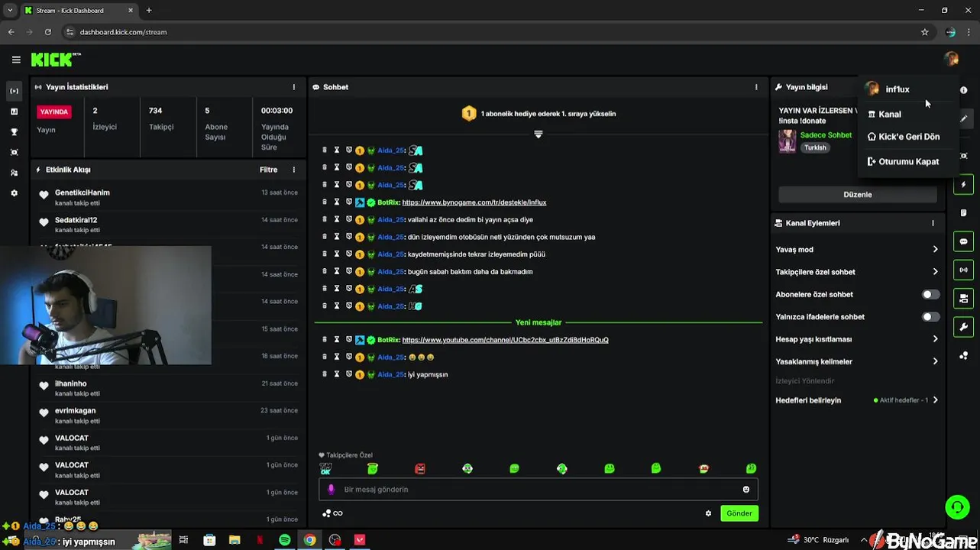Click the Düzenle button in Yayın bilgisi

858,195
